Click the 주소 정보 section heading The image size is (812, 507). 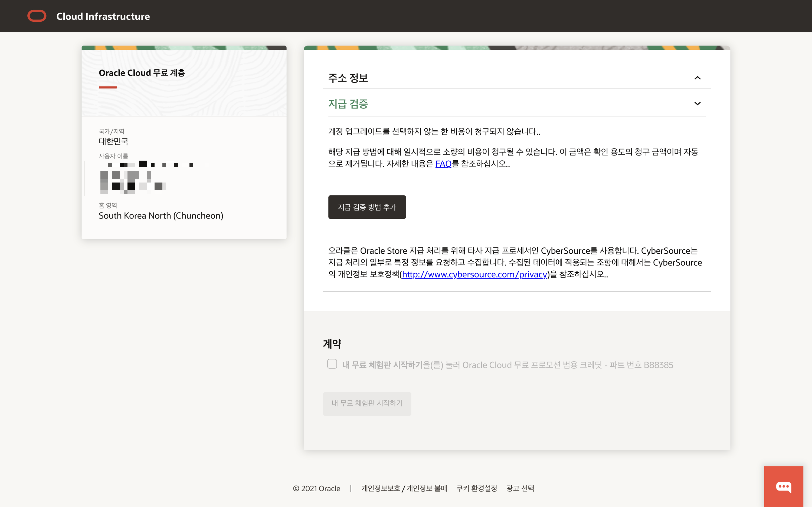348,78
